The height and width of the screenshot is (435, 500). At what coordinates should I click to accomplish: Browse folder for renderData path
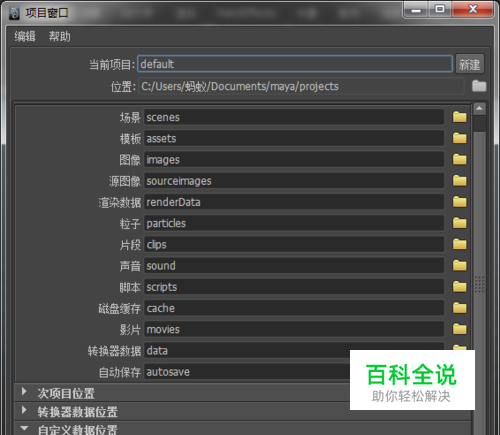(x=459, y=202)
